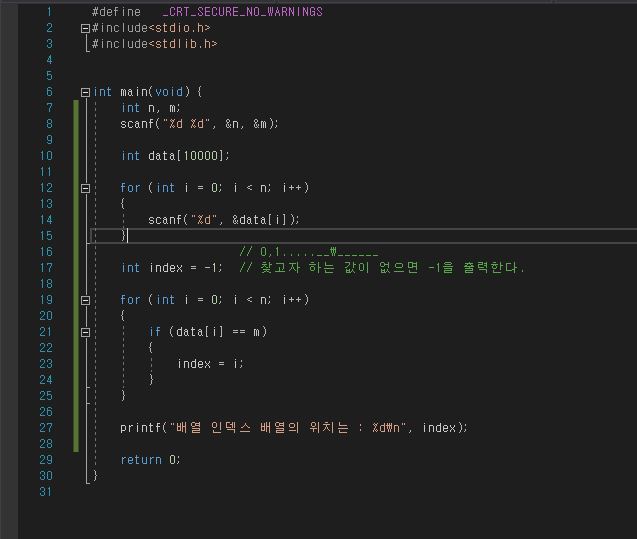Click the for loop header on line 12

[x=215, y=188]
